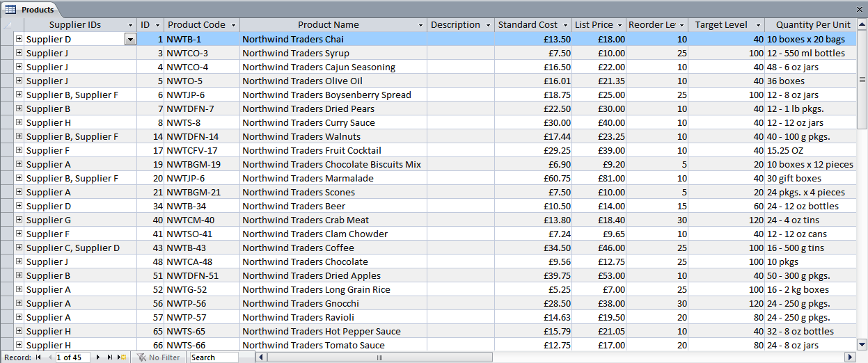868x363 pixels.
Task: Expand subdatasheet for Supplier D Chai row
Action: (19, 39)
